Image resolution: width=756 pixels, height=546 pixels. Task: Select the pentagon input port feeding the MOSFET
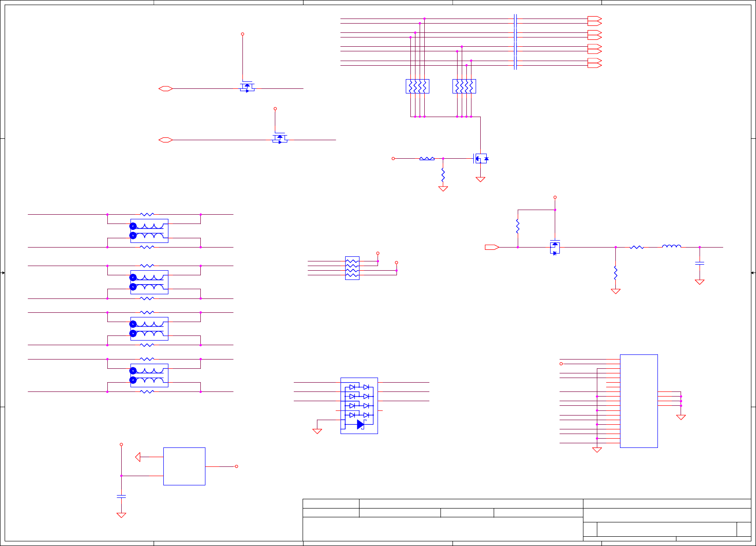492,247
